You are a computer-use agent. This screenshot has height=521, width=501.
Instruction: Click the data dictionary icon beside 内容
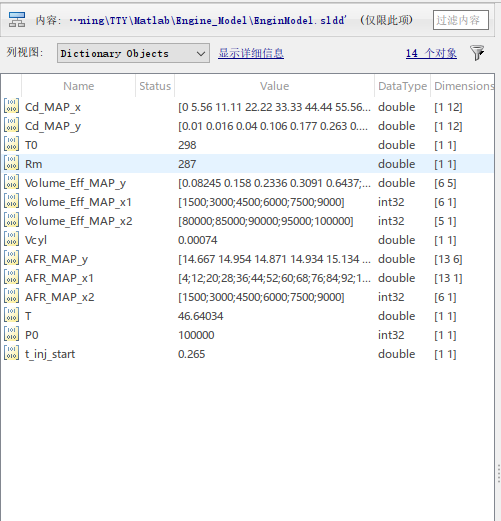pyautogui.click(x=17, y=20)
